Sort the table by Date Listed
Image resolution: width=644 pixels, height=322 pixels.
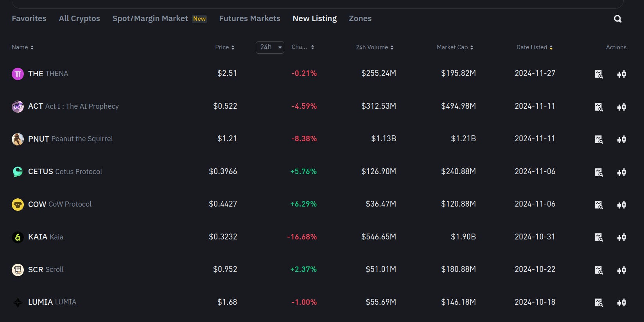coord(534,47)
